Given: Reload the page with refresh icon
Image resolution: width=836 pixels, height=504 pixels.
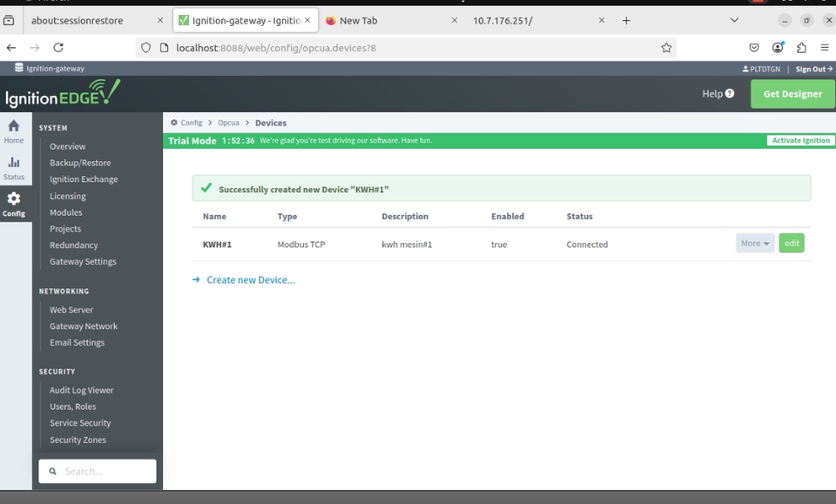Looking at the screenshot, I should click(58, 48).
